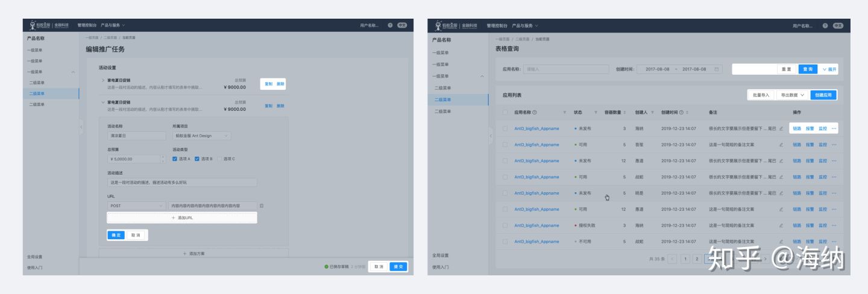868x294 pixels.
Task: Sort by 容器数量 using sort arrows
Action: (624, 113)
